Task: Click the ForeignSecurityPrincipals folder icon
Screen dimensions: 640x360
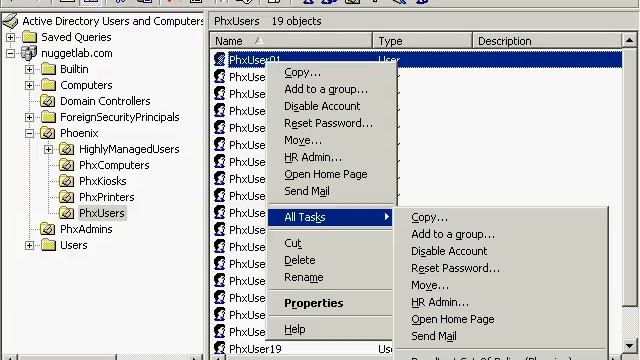Action: point(48,117)
